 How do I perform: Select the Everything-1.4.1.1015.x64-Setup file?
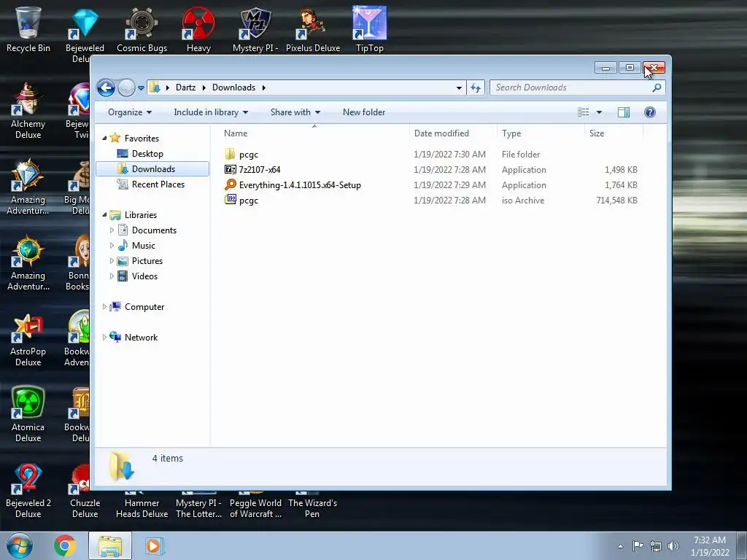point(300,184)
